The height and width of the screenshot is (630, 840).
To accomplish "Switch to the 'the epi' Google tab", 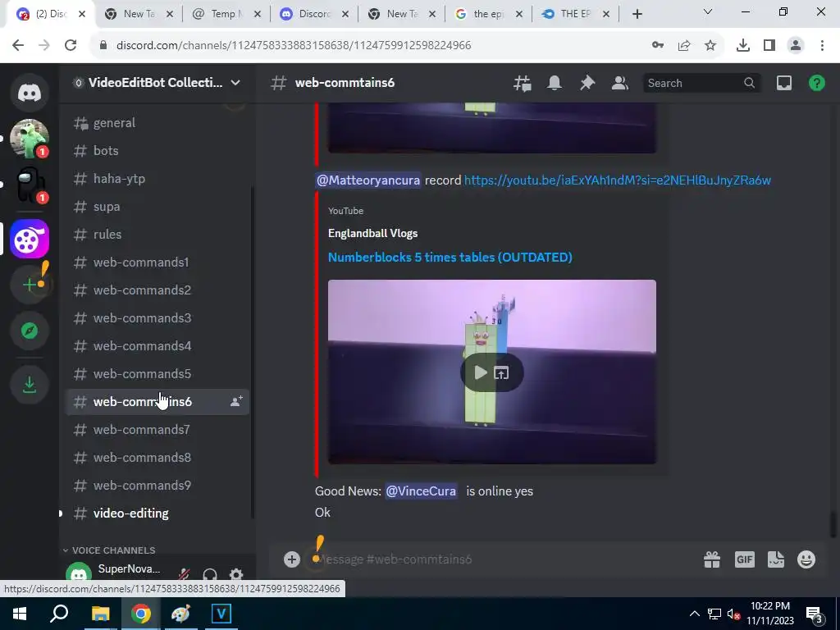I will 488,14.
